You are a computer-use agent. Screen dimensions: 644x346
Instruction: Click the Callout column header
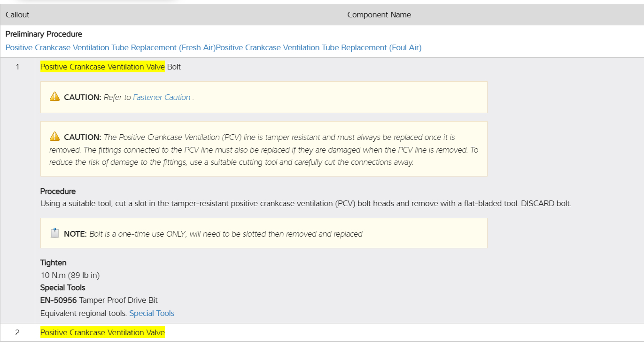tap(17, 15)
